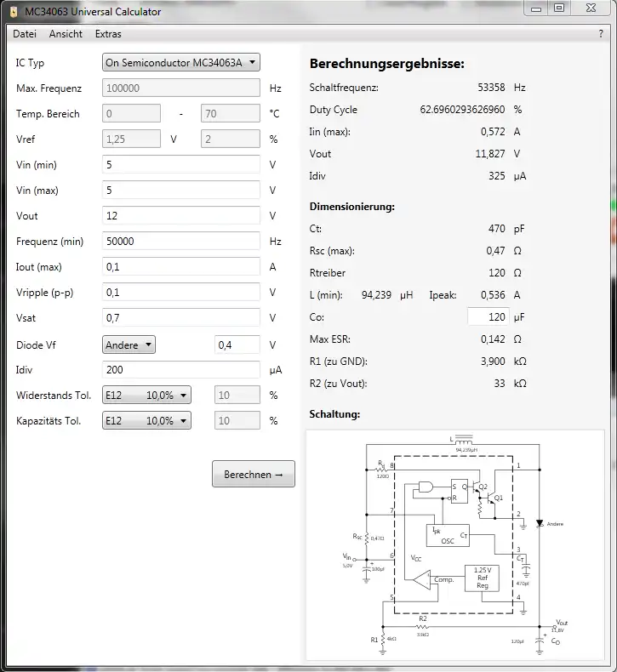Click the Ct value 470
Image resolution: width=617 pixels, height=672 pixels.
496,229
